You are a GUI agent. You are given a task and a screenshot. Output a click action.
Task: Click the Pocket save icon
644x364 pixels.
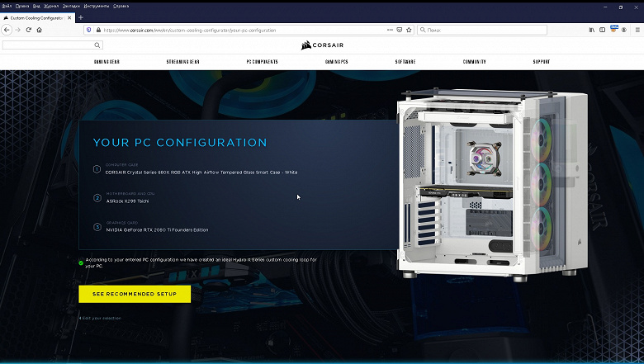400,30
